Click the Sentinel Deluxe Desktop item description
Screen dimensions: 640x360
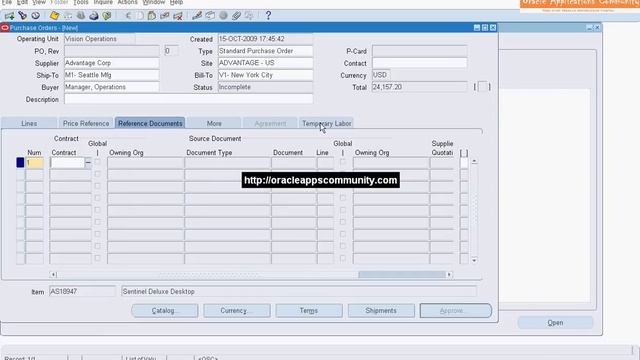pyautogui.click(x=299, y=291)
